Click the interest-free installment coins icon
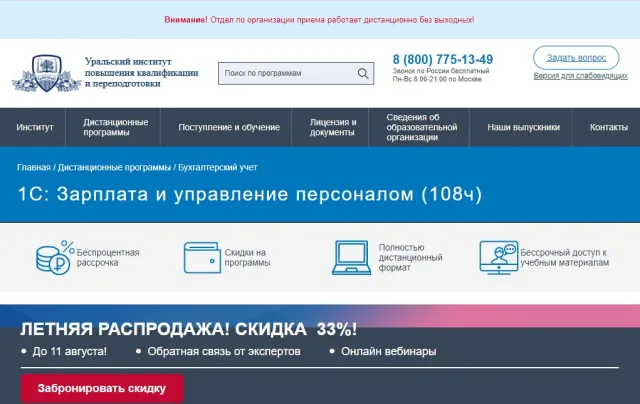The height and width of the screenshot is (404, 640). 55,257
